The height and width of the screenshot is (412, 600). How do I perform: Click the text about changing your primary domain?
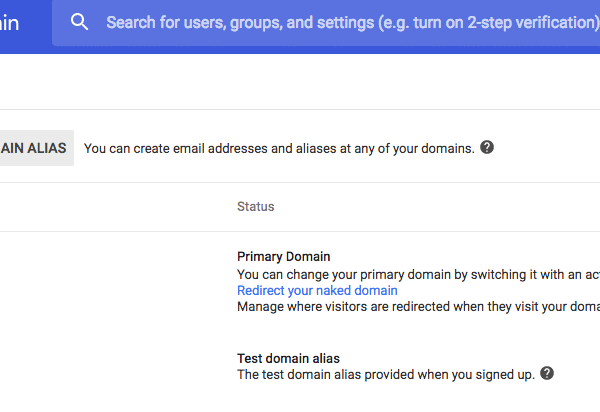[400, 274]
